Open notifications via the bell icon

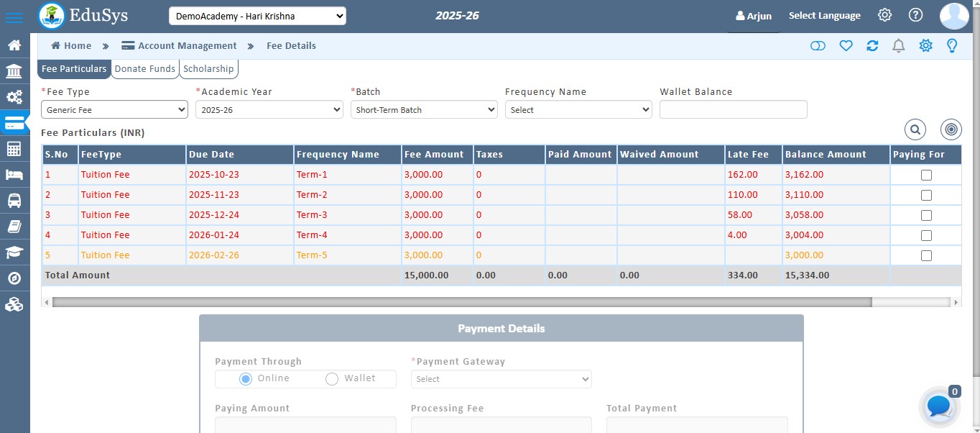click(x=898, y=45)
